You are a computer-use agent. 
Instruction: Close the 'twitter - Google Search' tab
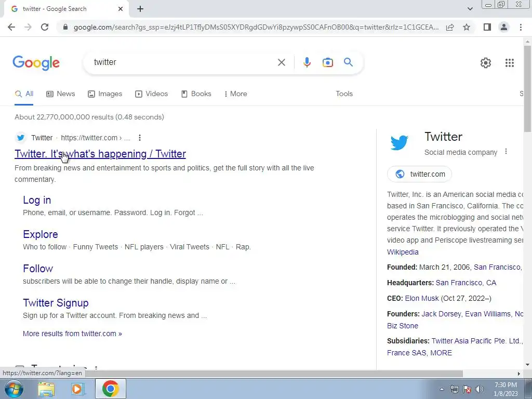[x=121, y=9]
